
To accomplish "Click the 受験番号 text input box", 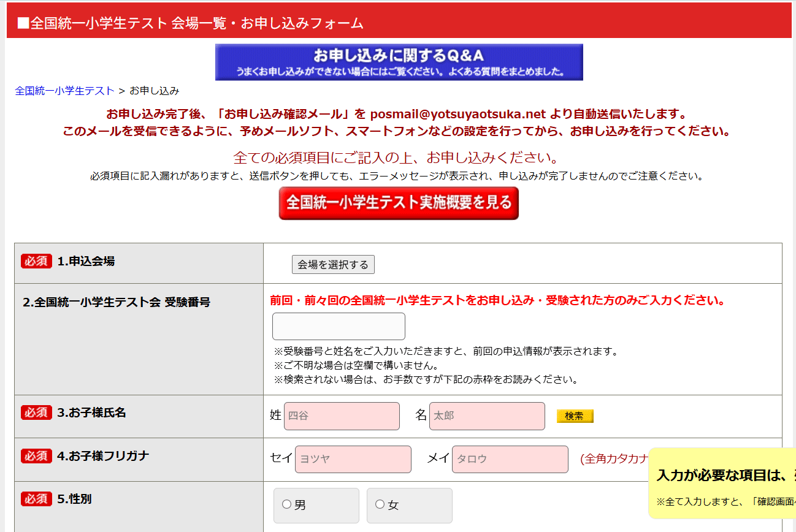I will 339,326.
